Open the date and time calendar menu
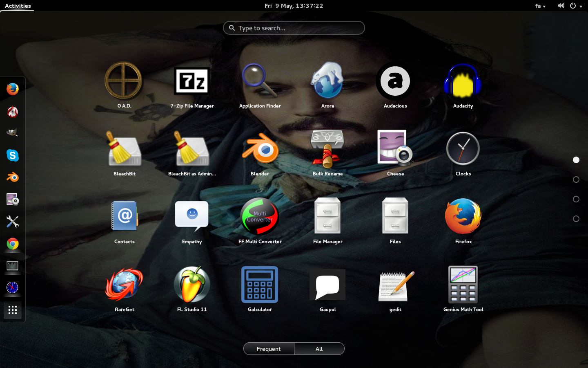The width and height of the screenshot is (588, 368). (294, 6)
